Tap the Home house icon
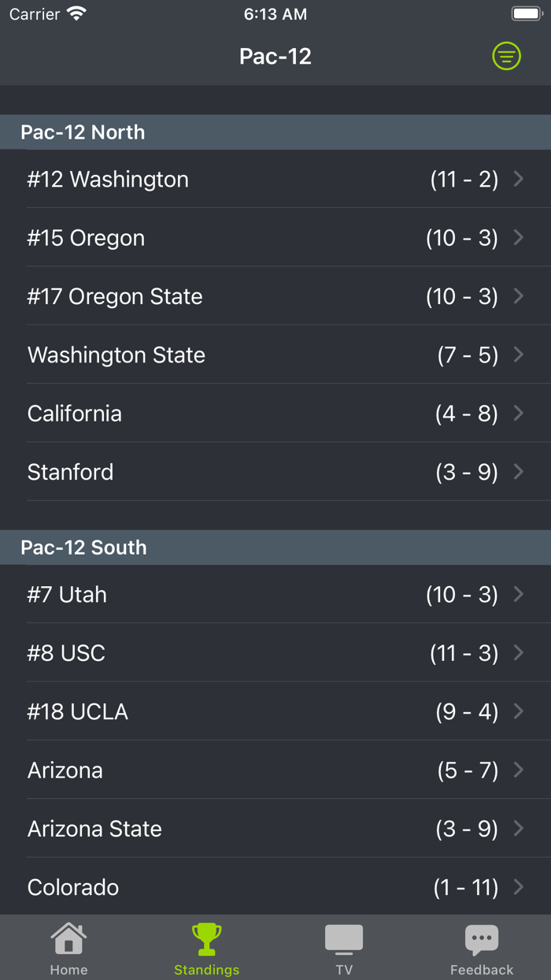This screenshot has height=980, width=551. click(68, 939)
